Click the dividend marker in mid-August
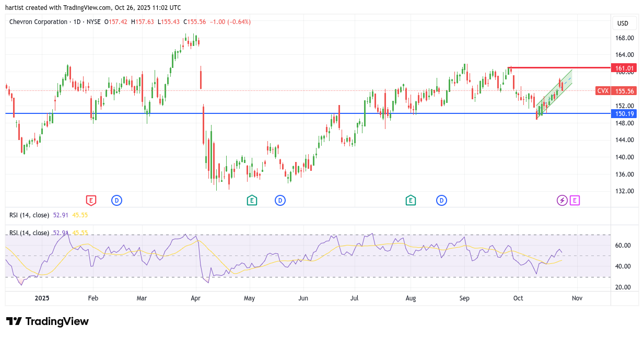This screenshot has height=337, width=644. pos(442,200)
